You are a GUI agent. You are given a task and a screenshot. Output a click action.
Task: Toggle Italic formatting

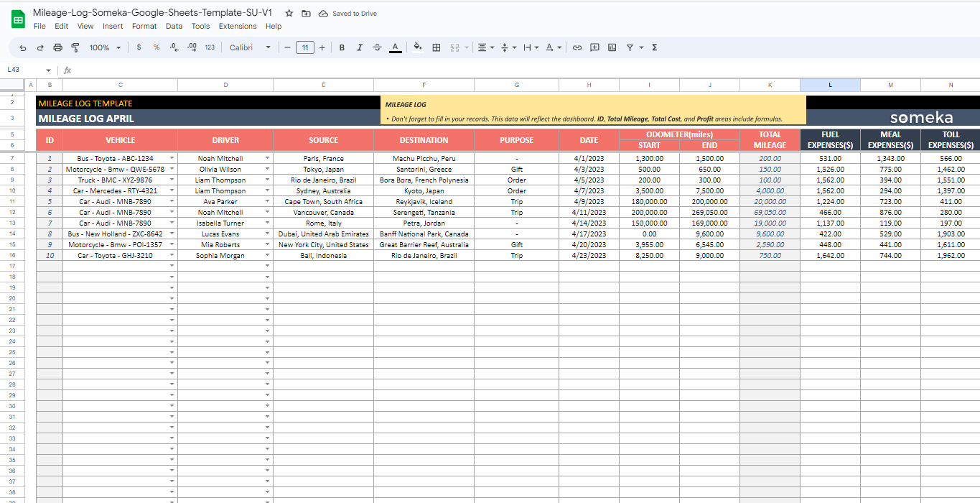(x=359, y=48)
